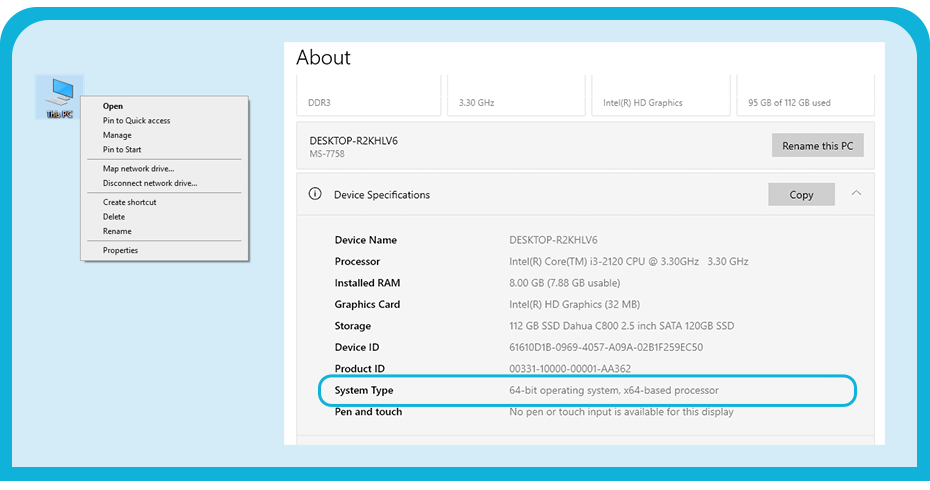930x490 pixels.
Task: Select Pin to Quick access
Action: (136, 121)
